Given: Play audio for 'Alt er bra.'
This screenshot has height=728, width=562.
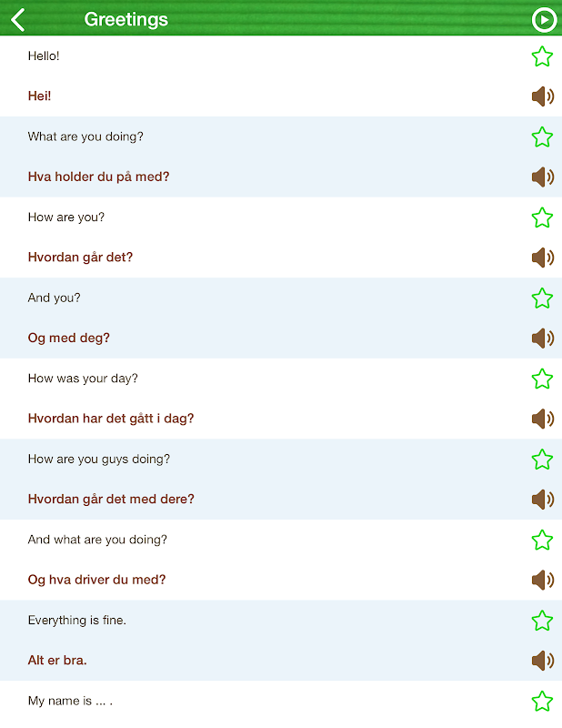Looking at the screenshot, I should tap(543, 661).
